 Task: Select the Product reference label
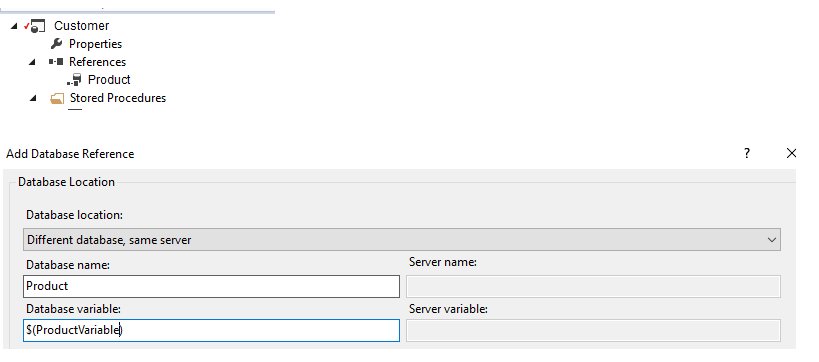tap(109, 79)
